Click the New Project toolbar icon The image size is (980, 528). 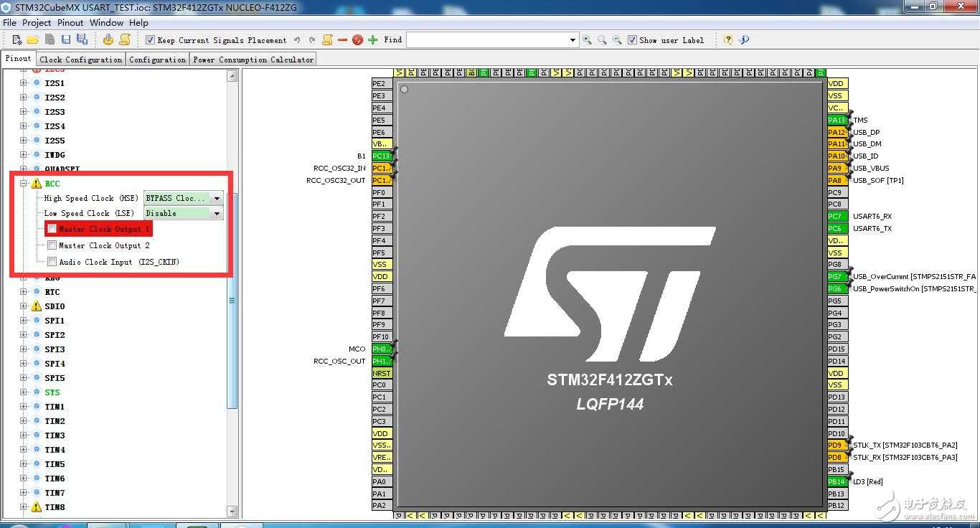coord(17,40)
